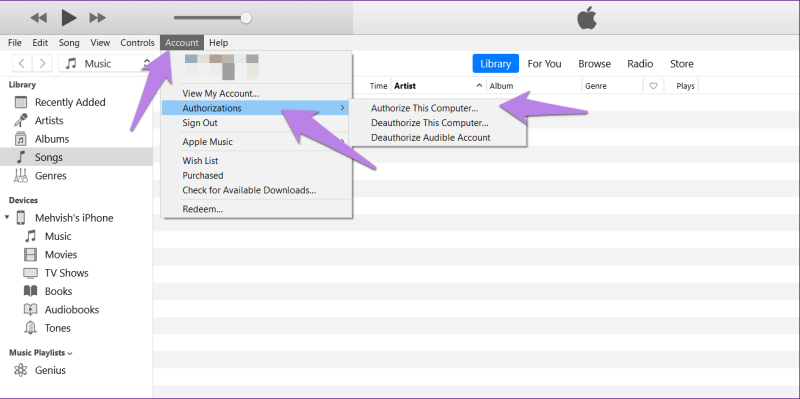Image resolution: width=800 pixels, height=399 pixels.
Task: Open the Albums icon in sidebar
Action: pos(21,139)
